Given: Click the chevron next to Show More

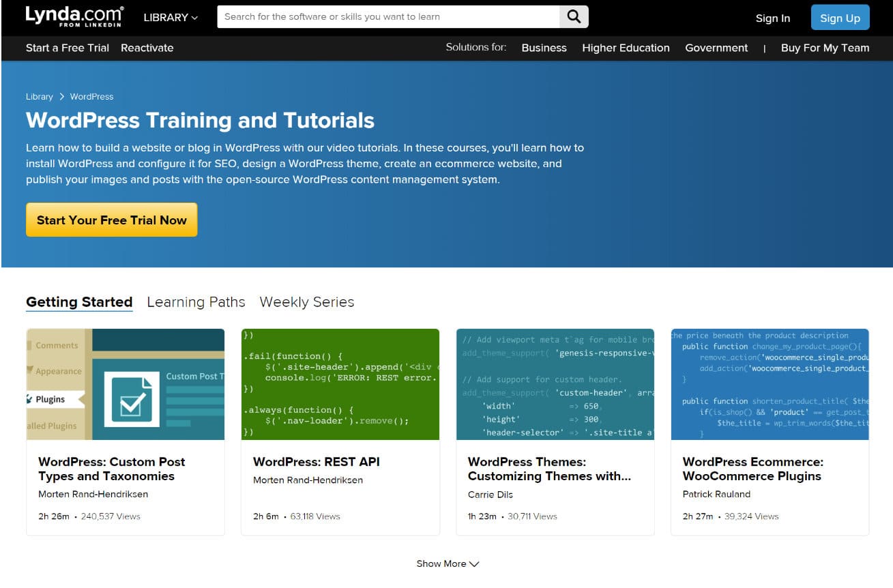Looking at the screenshot, I should pyautogui.click(x=475, y=564).
